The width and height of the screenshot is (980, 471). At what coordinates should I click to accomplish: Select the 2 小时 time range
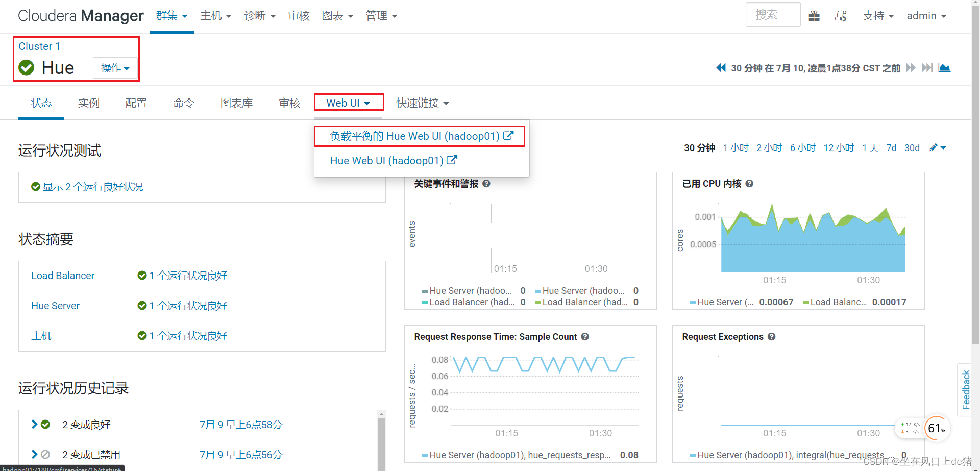click(769, 147)
